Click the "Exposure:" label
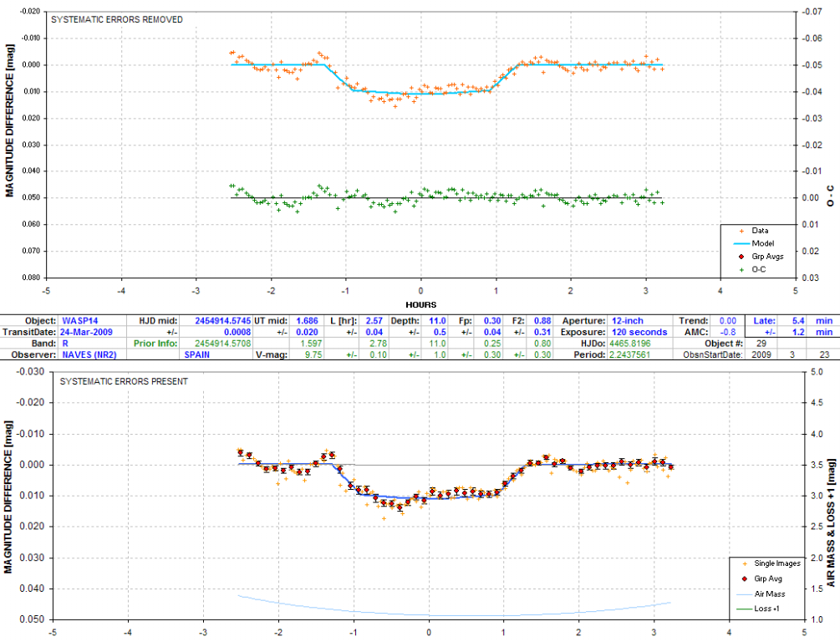840x642 pixels. tap(583, 332)
